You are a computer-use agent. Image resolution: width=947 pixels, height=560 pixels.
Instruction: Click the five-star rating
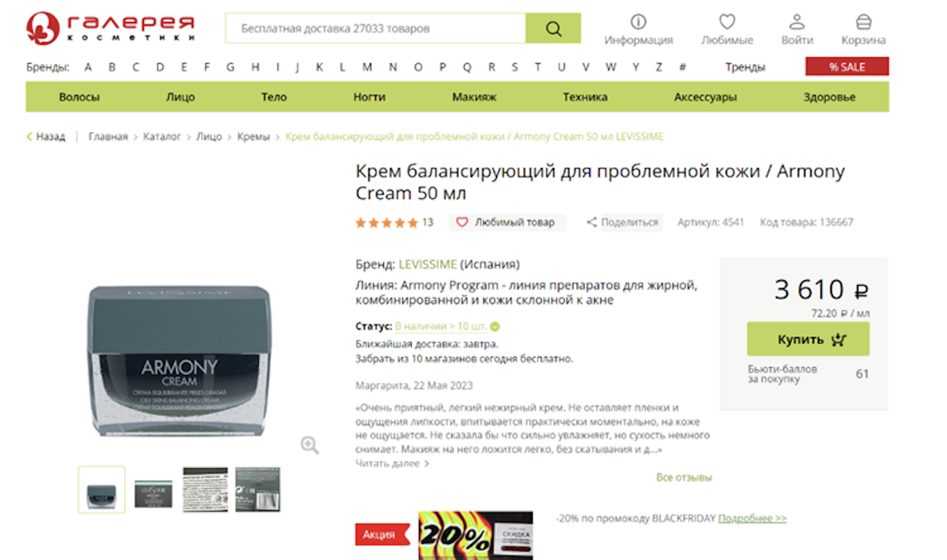387,223
